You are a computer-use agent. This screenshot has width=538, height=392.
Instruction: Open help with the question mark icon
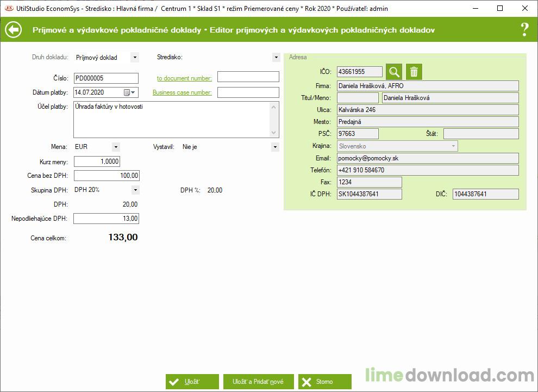[524, 30]
